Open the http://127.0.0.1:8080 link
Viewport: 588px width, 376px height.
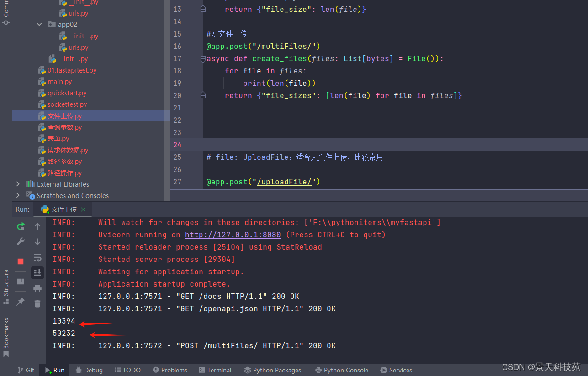click(x=233, y=235)
